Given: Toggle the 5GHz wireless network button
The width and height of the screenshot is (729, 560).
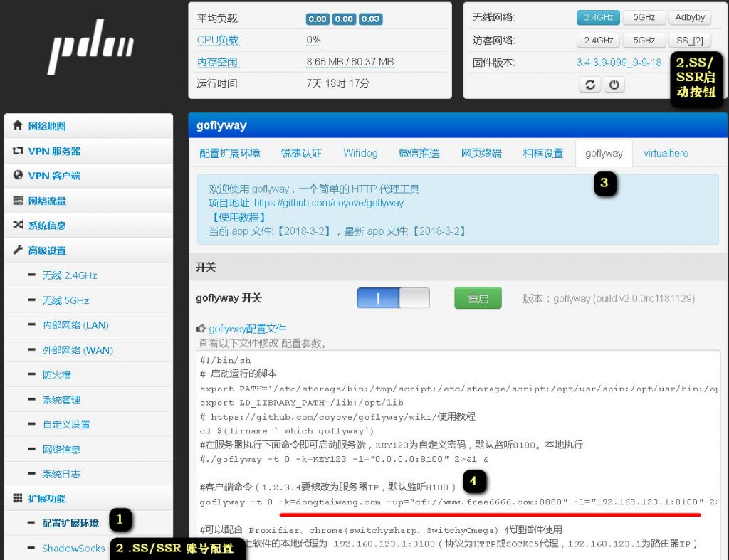Looking at the screenshot, I should (644, 17).
